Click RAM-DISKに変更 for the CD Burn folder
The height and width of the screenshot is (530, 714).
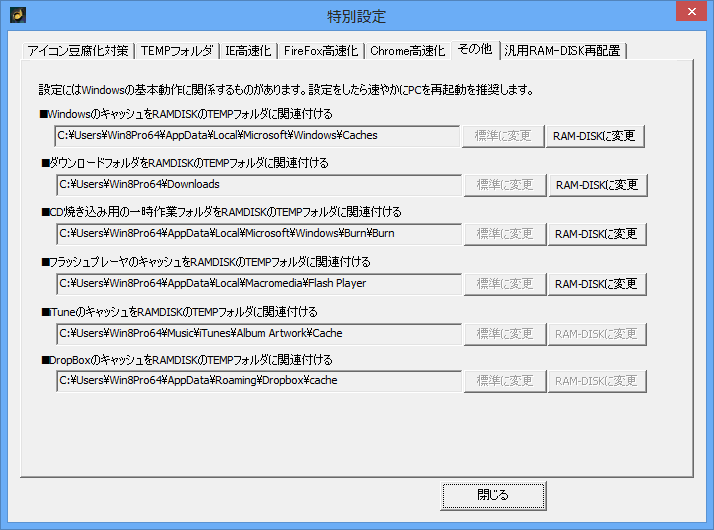pos(596,234)
